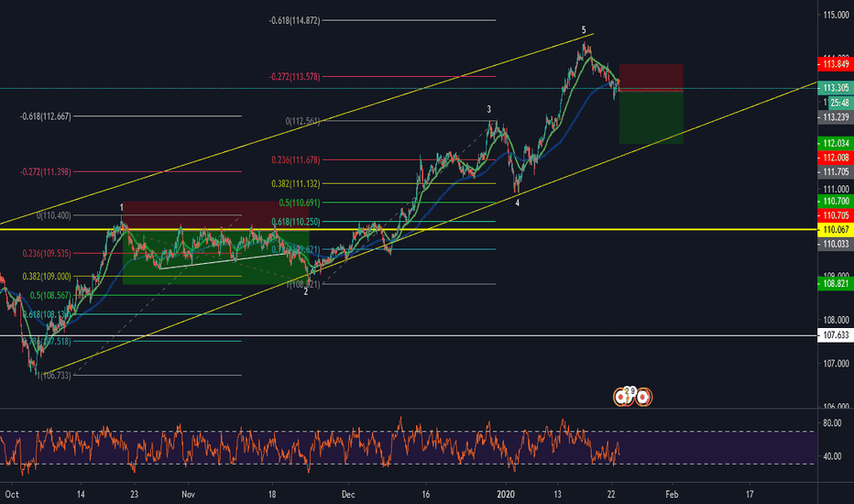Select the yellow 110.067 price label
854x504 pixels.
(x=834, y=229)
